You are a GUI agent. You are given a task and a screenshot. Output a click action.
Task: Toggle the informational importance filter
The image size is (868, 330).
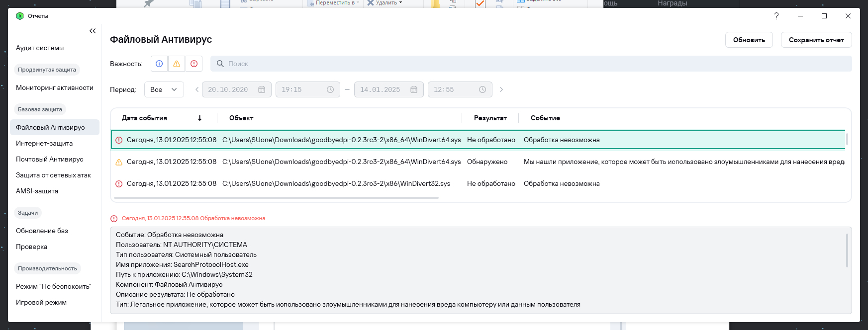pyautogui.click(x=159, y=64)
